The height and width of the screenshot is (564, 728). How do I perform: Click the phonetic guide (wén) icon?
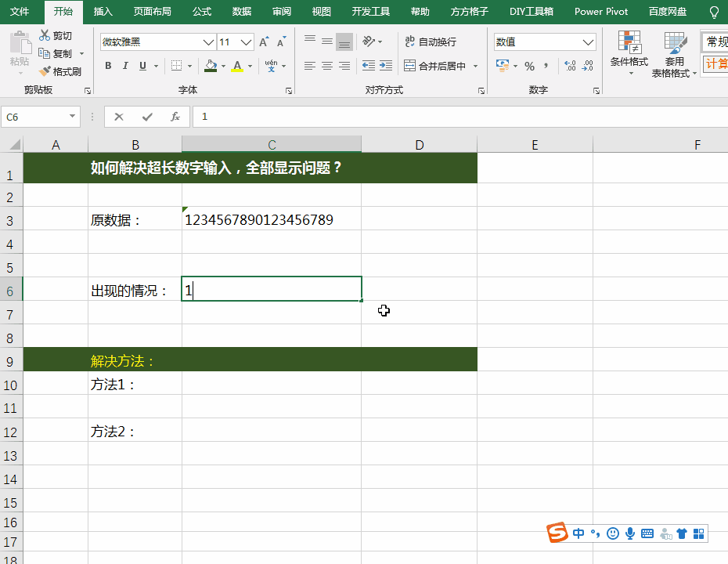(271, 66)
